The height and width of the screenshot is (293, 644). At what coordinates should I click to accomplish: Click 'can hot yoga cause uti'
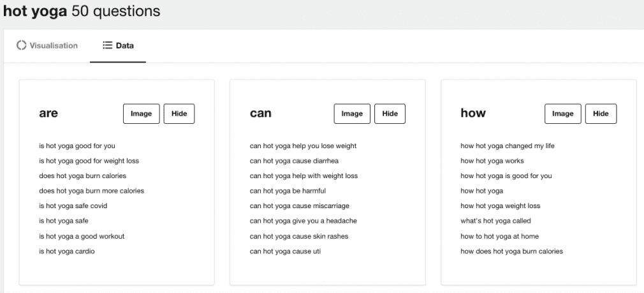[285, 251]
